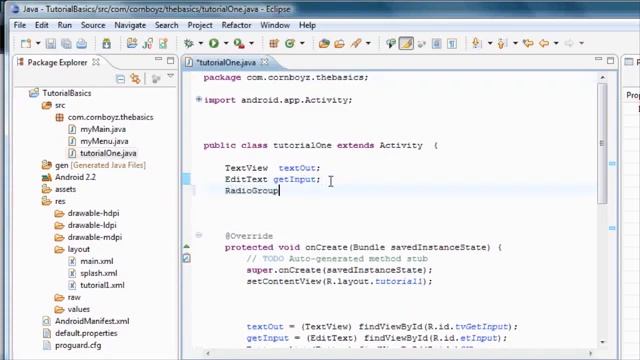Image resolution: width=640 pixels, height=360 pixels.
Task: Click the Save icon in toolbar
Action: tap(51, 43)
